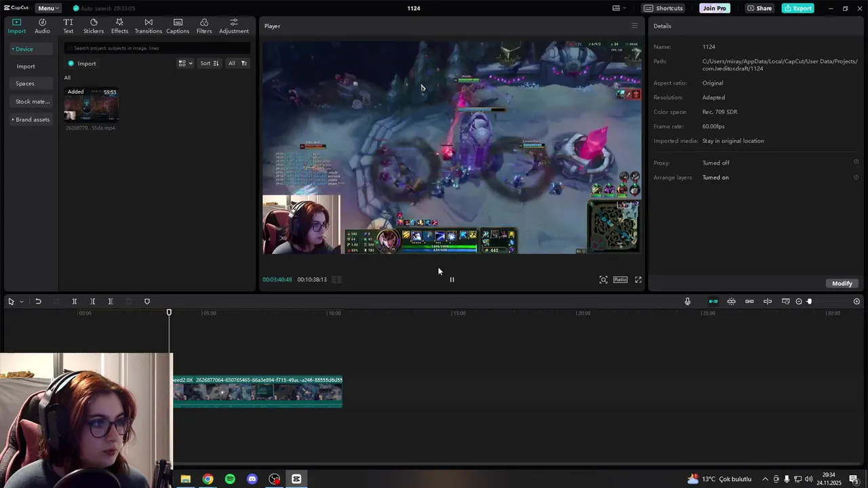Pause video playback in player
Viewport: 868px width, 488px height.
[x=452, y=279]
